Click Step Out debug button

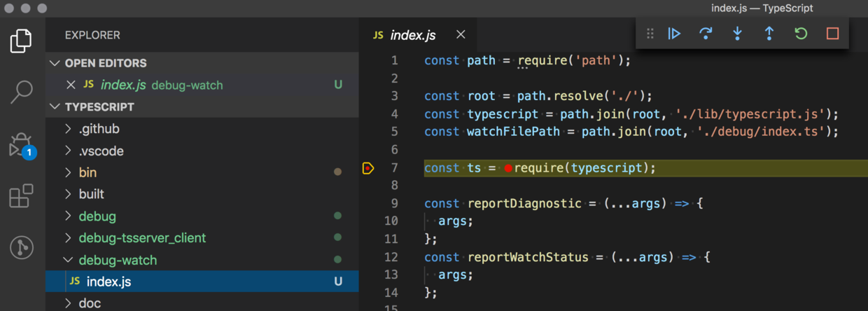tap(769, 34)
